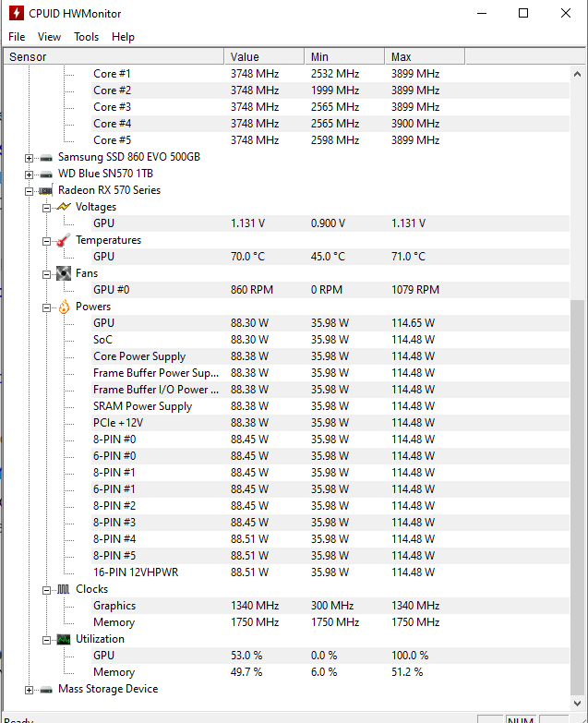Viewport: 588px width, 723px height.
Task: Select the SoC power row
Action: (x=330, y=340)
